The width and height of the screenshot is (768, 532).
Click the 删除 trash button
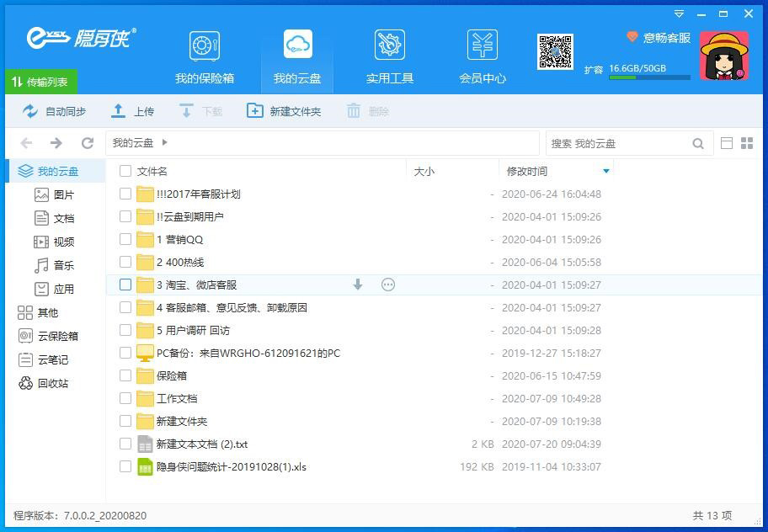[x=368, y=112]
